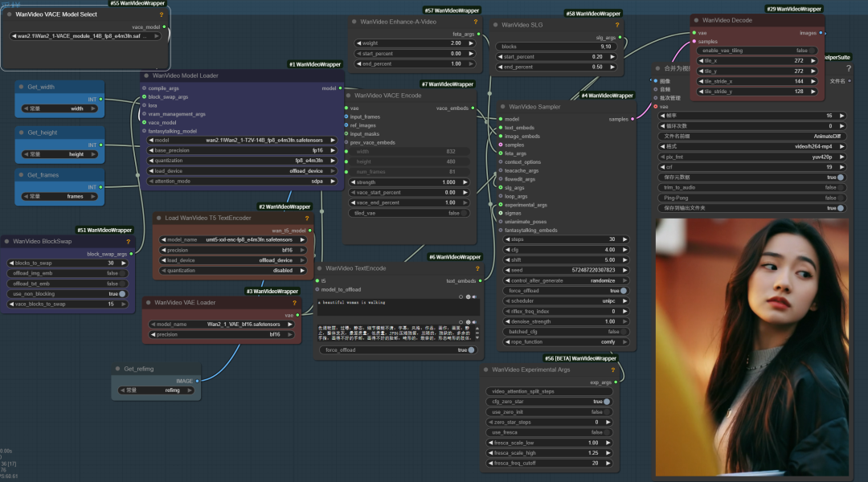Screen dimensions: 868x482
Task: Collapse the WanVideo TextEncode node dot
Action: (x=319, y=268)
